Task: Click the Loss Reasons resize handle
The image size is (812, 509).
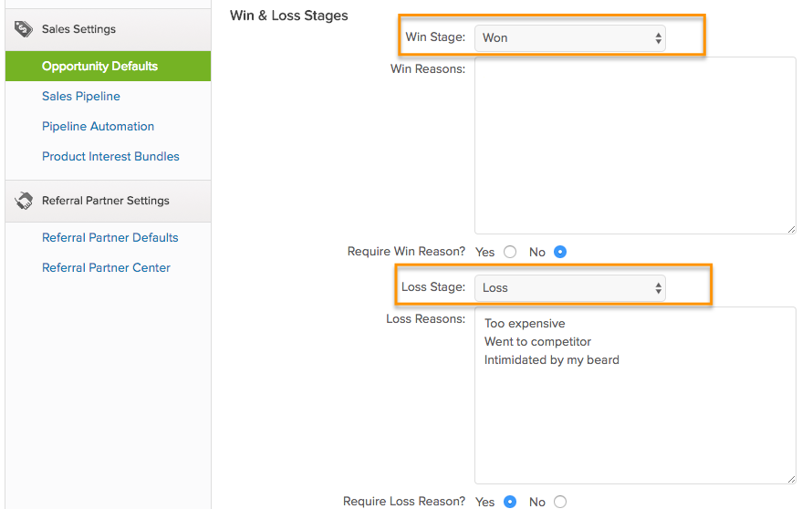Action: pos(790,478)
